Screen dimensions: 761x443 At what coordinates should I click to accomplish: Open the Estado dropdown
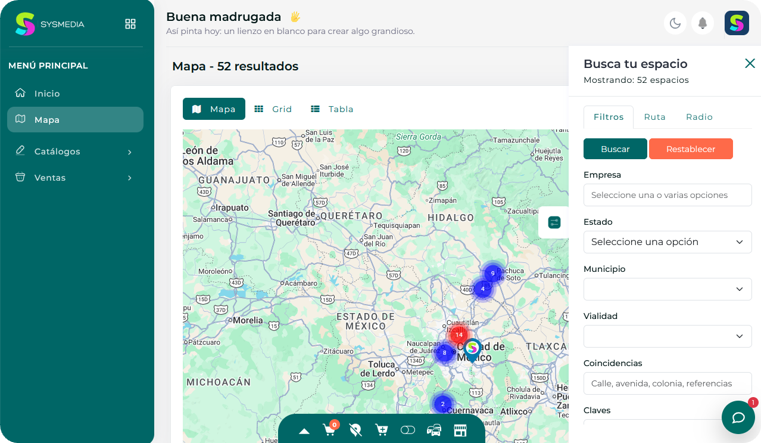[x=667, y=242]
